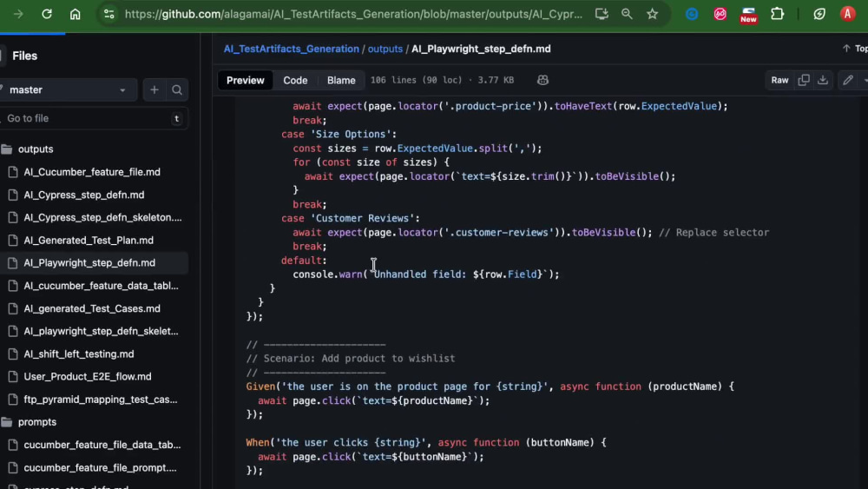Open AI_Cypress_step_defn_skeleton file
Viewport: 868px width, 489px height.
[x=102, y=217]
